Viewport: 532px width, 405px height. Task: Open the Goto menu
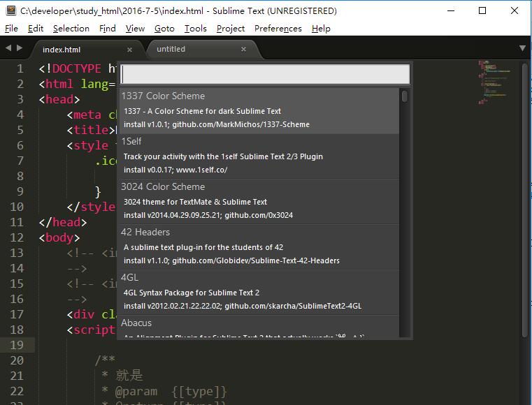coord(164,29)
